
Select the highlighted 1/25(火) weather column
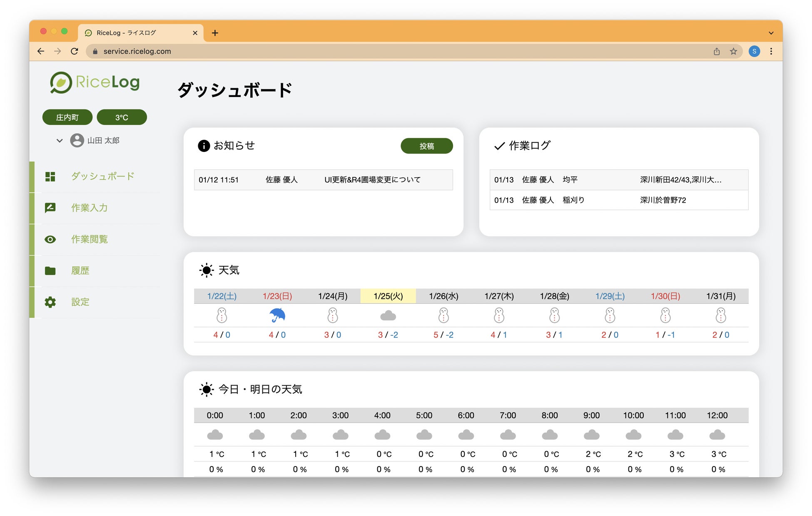tap(388, 296)
